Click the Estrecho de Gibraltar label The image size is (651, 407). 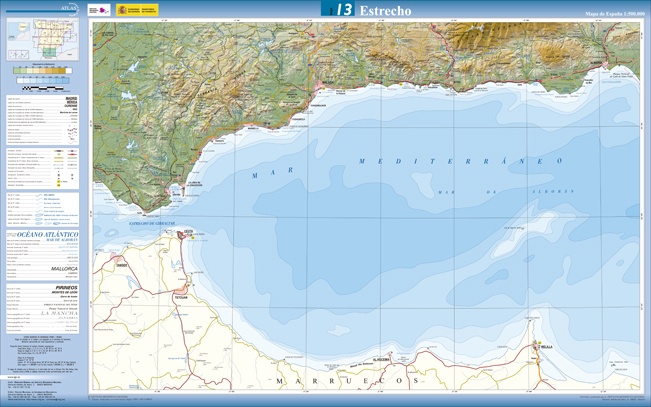pos(150,223)
